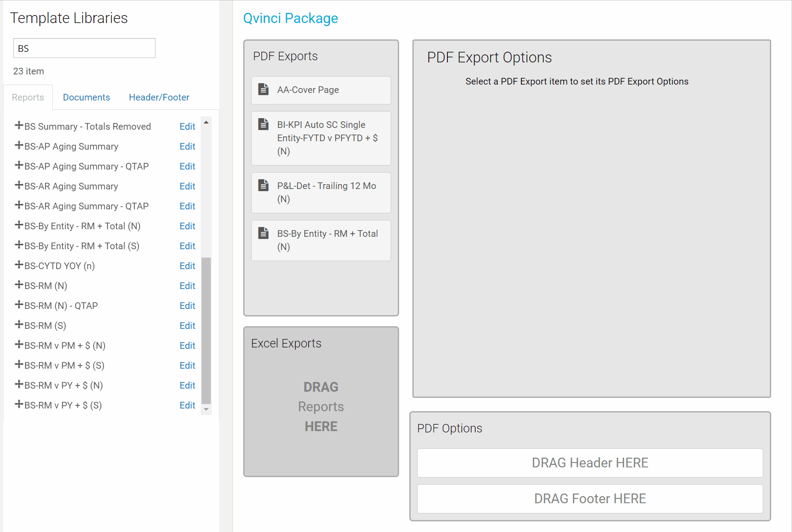Select the AA-Cover Page PDF export item
Image resolution: width=792 pixels, height=532 pixels.
coord(321,90)
